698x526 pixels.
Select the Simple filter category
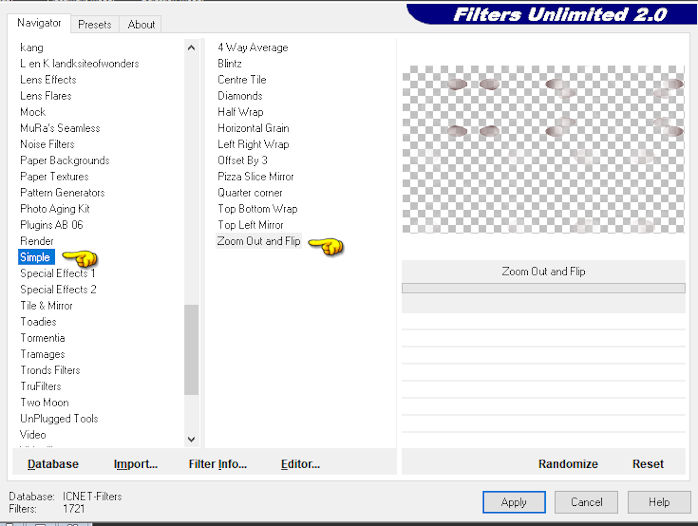point(36,257)
